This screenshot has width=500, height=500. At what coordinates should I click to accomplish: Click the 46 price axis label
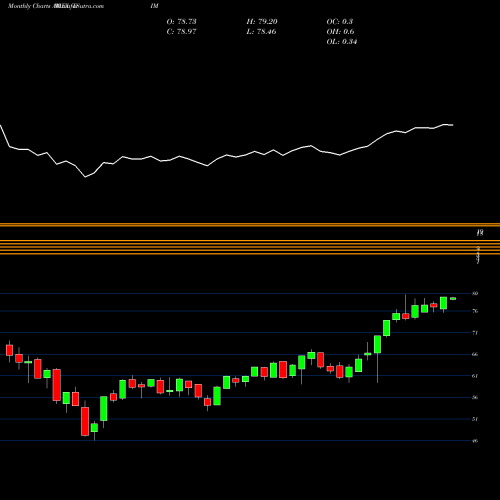(x=475, y=441)
